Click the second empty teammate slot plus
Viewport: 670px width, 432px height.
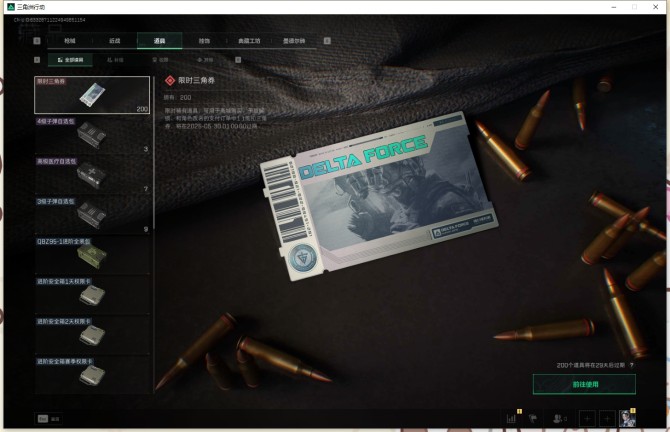607,419
